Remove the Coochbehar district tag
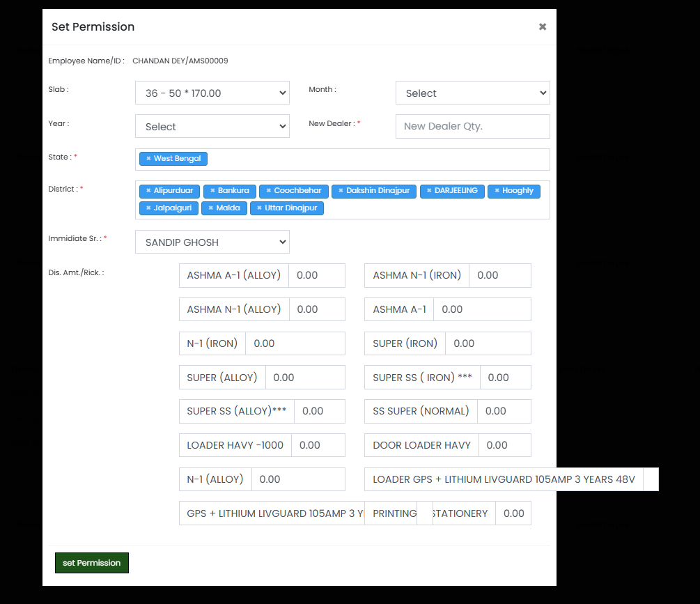The image size is (700, 604). point(269,191)
